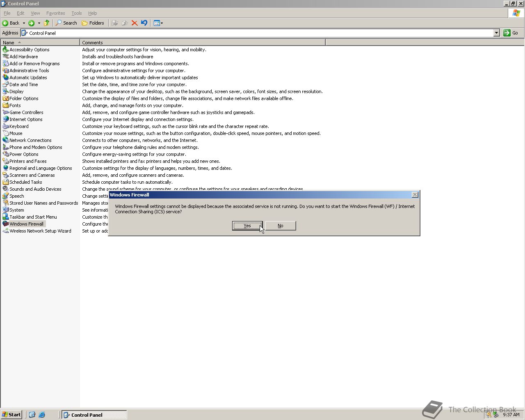Open Phone and Modem Options icon

(5, 147)
